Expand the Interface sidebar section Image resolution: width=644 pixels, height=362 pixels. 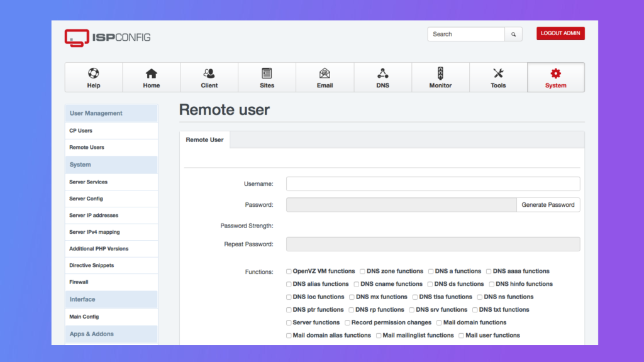point(82,299)
